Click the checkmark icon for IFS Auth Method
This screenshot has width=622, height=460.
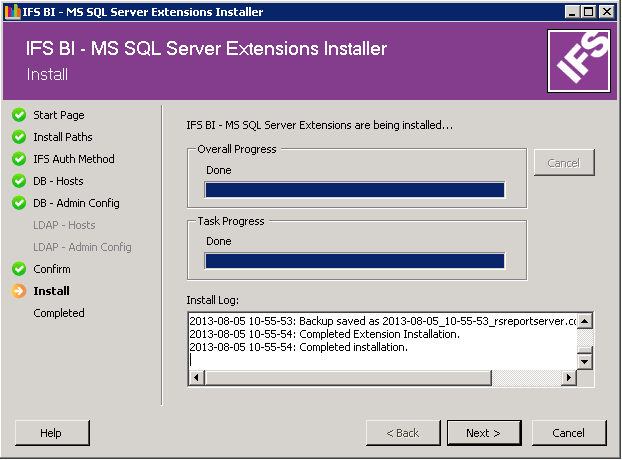tap(18, 159)
